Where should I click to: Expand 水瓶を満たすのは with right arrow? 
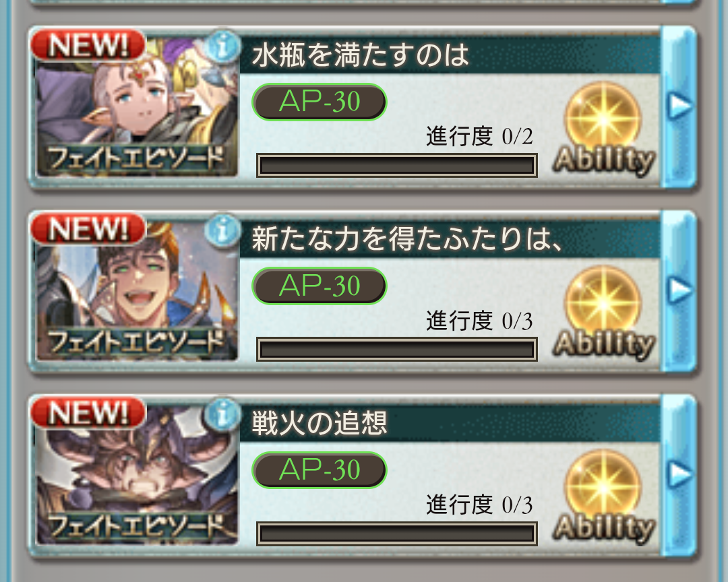(679, 106)
